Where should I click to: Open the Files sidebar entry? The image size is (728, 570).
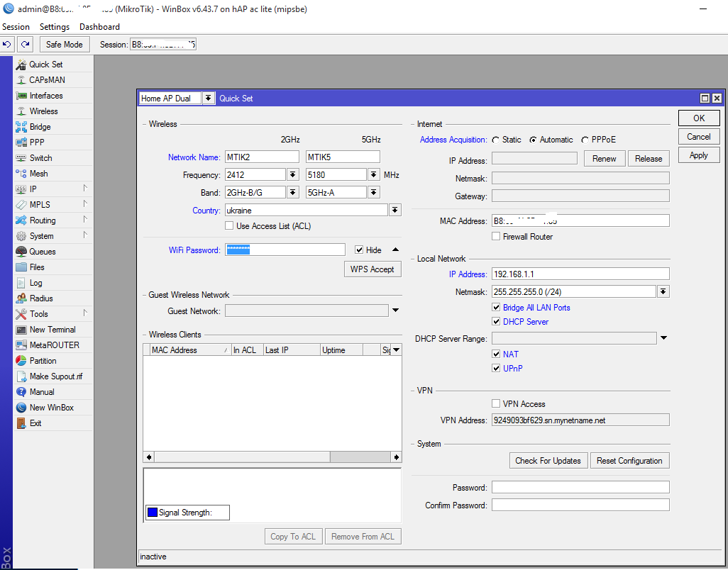click(x=53, y=267)
